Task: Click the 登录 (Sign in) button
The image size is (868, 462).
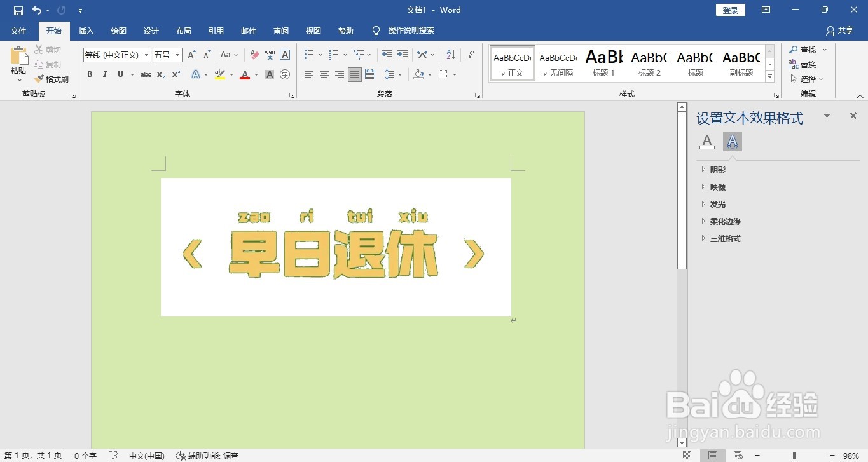Action: (729, 10)
